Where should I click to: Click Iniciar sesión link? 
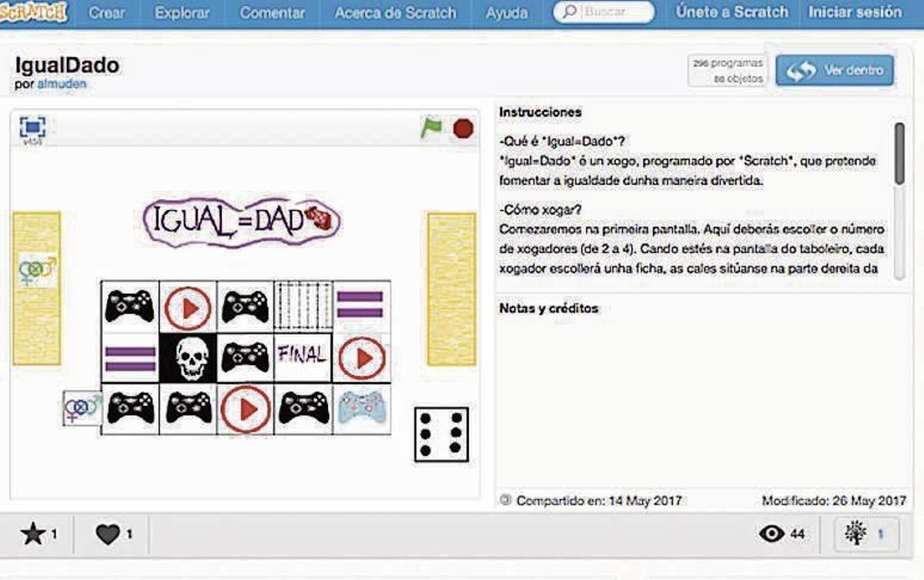tap(855, 12)
